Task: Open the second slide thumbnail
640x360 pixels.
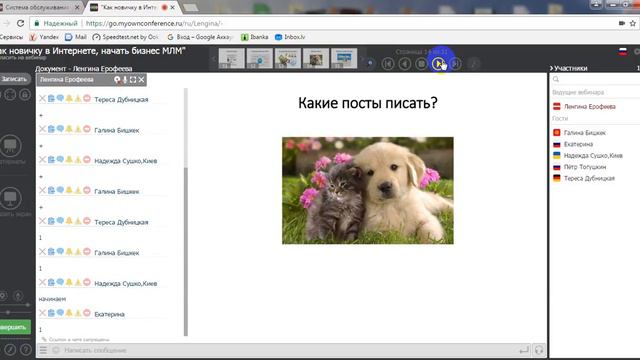Action: (260, 58)
